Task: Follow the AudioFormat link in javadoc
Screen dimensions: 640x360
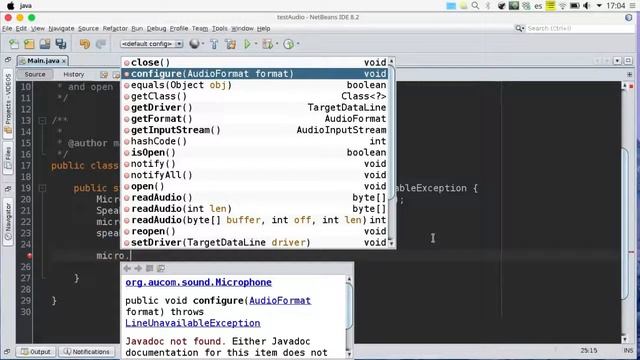Action: (280, 300)
